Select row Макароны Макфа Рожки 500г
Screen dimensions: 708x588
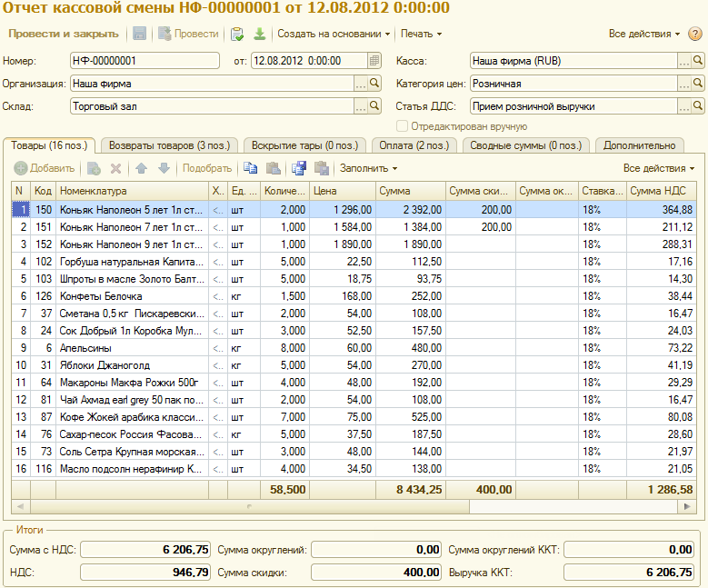(354, 383)
